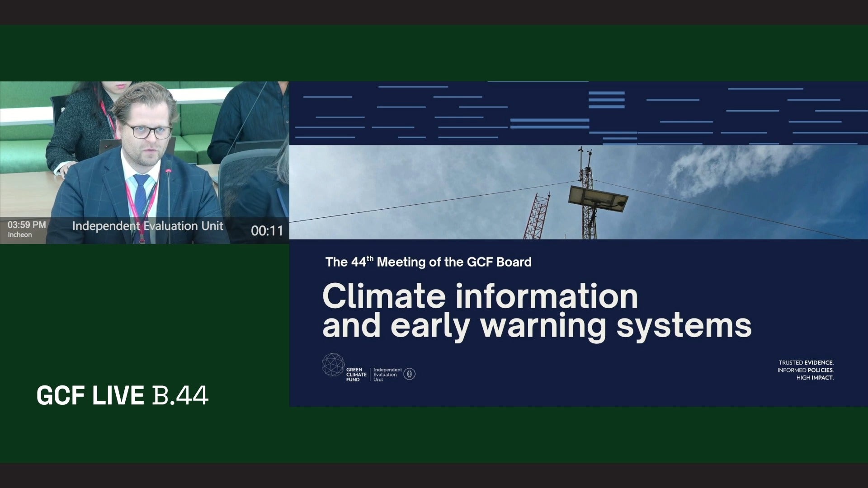Click the HIGH IMPACT tagline
868x488 pixels.
pyautogui.click(x=815, y=378)
